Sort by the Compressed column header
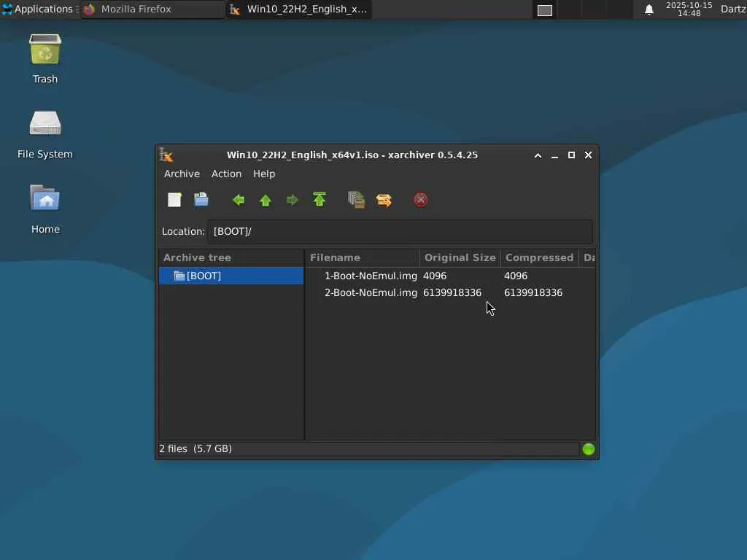 coord(539,257)
